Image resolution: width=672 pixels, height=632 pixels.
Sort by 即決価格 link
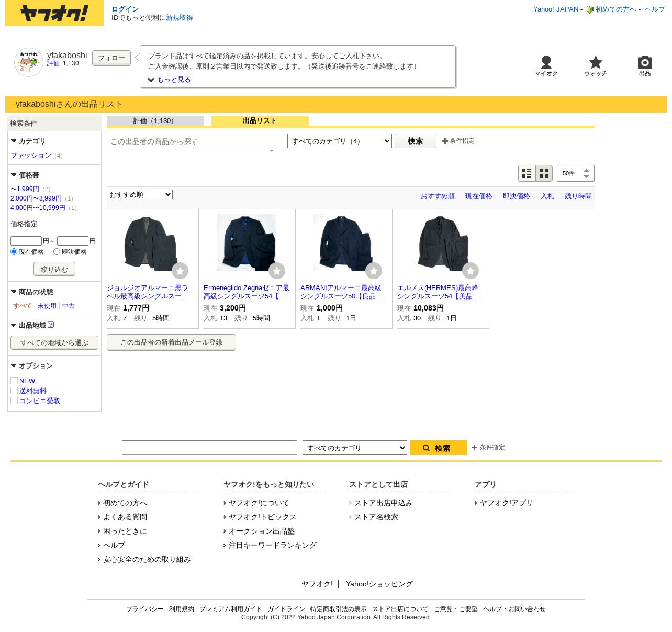517,196
